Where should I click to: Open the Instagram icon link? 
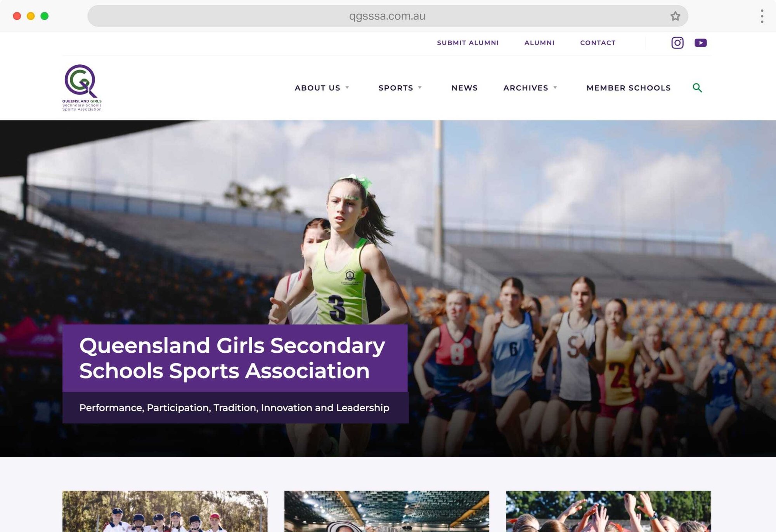pyautogui.click(x=677, y=43)
